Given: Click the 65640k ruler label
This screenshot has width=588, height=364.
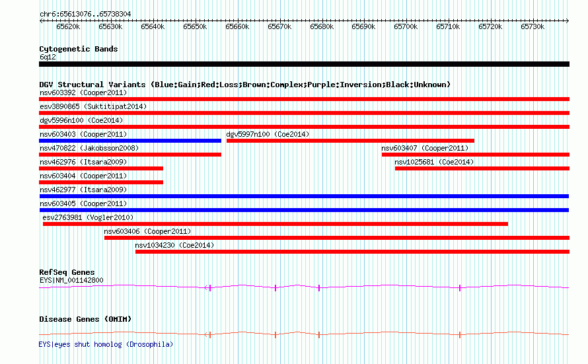Looking at the screenshot, I should [x=153, y=26].
